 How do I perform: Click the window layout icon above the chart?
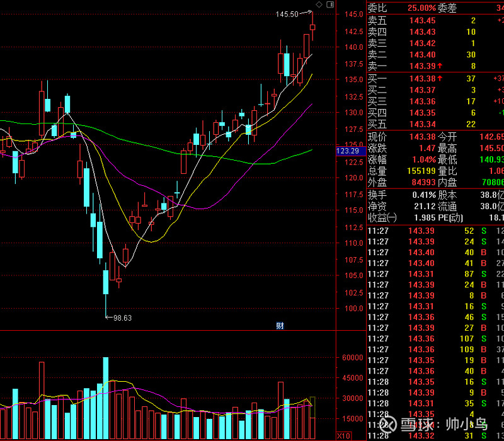pyautogui.click(x=330, y=4)
